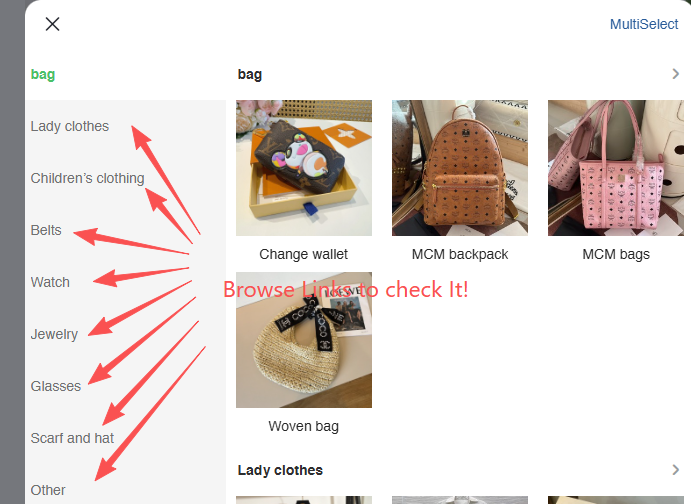Open the pink MCM bags image
Image resolution: width=691 pixels, height=504 pixels.
tap(616, 168)
